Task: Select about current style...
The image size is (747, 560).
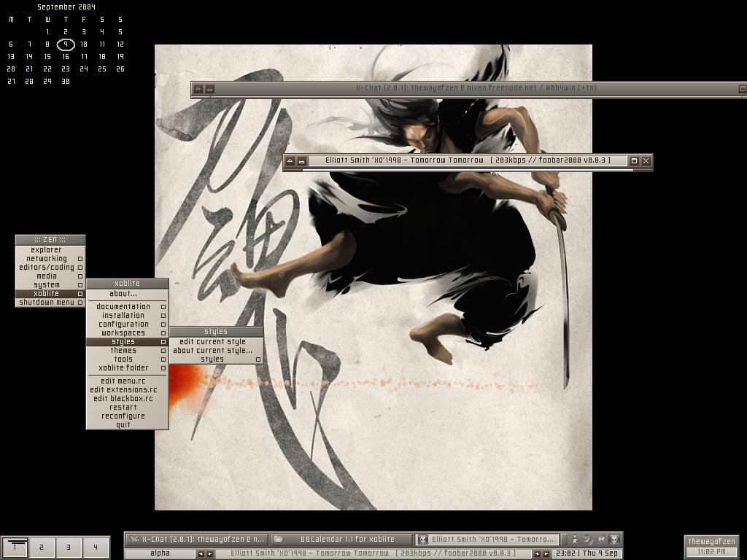Action: 216,351
